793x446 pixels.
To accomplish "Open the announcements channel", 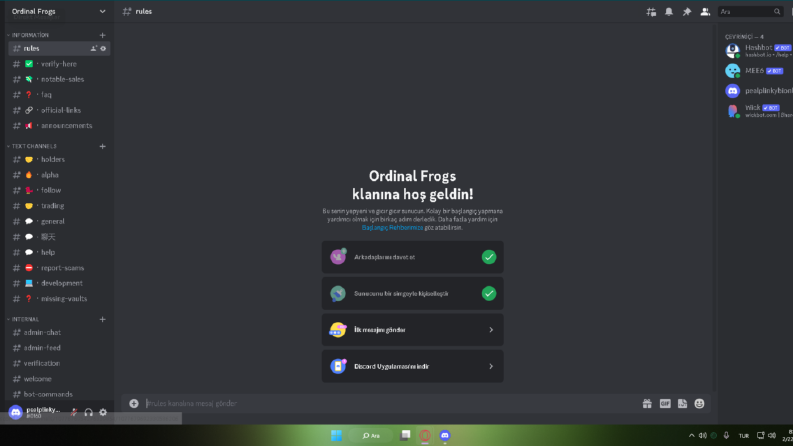I will (x=59, y=125).
